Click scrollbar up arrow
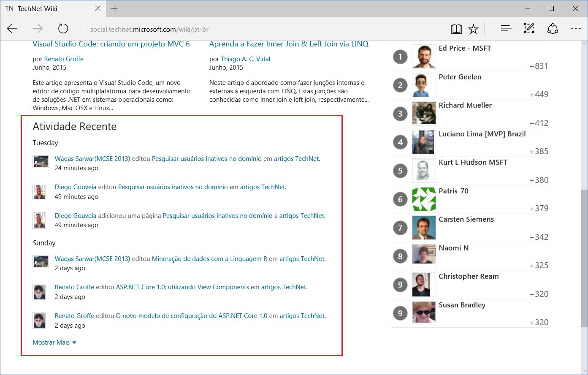The width and height of the screenshot is (588, 375). point(584,44)
